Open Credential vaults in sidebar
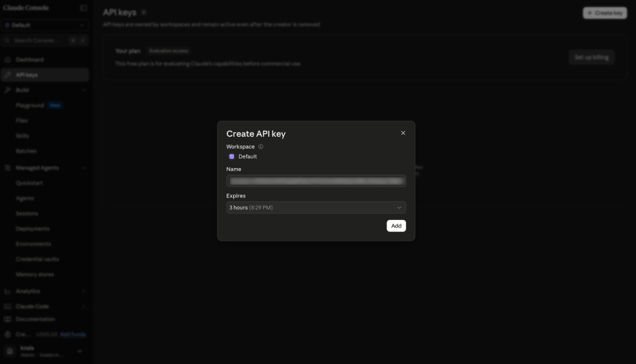 tap(37, 259)
